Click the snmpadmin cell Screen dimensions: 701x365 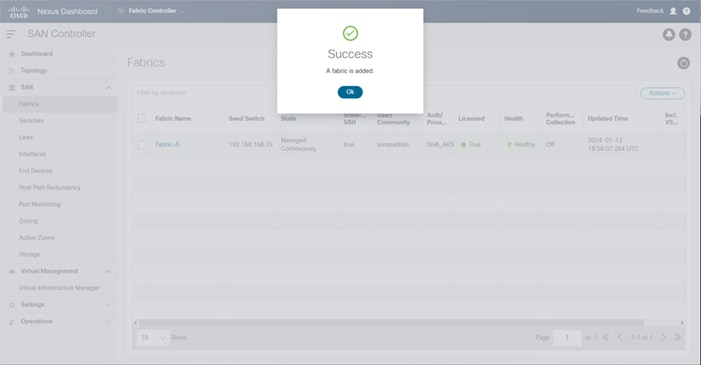pyautogui.click(x=393, y=144)
